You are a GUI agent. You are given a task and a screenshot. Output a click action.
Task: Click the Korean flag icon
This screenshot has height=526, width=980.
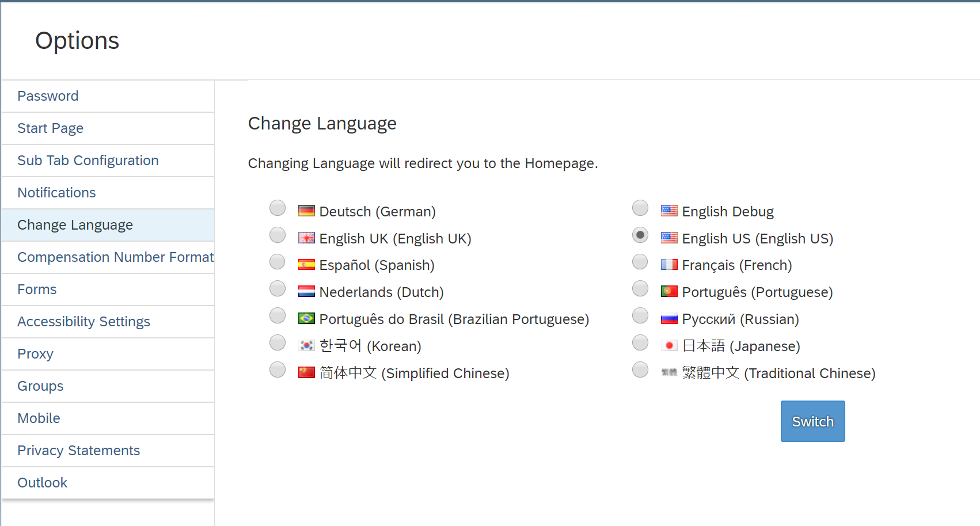click(x=306, y=345)
